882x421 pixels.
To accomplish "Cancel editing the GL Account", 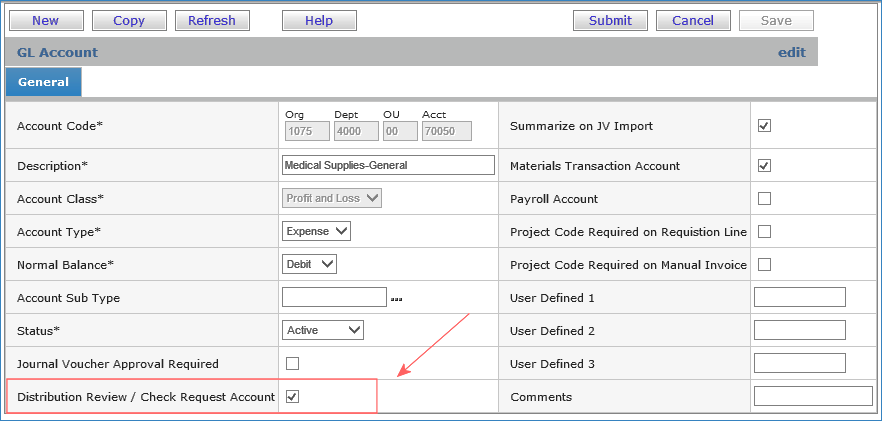I will click(x=693, y=20).
